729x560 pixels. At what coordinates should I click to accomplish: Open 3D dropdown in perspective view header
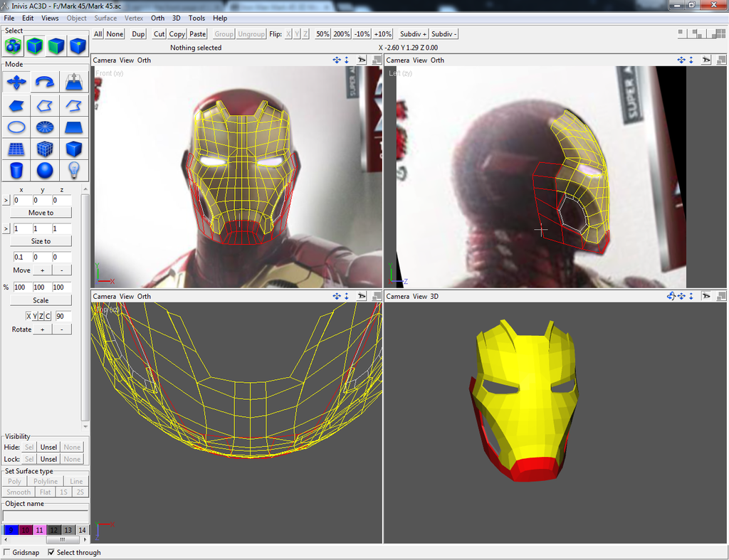(x=434, y=296)
